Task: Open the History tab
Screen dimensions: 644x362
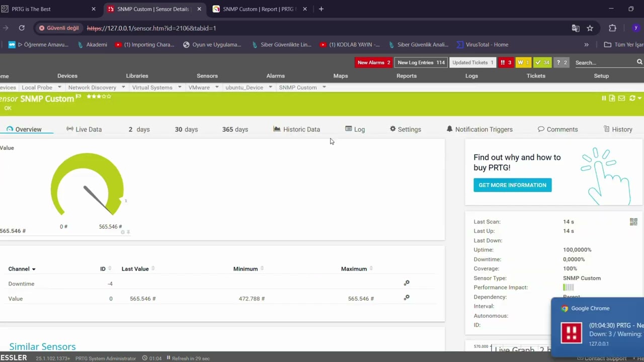Action: 618,129
